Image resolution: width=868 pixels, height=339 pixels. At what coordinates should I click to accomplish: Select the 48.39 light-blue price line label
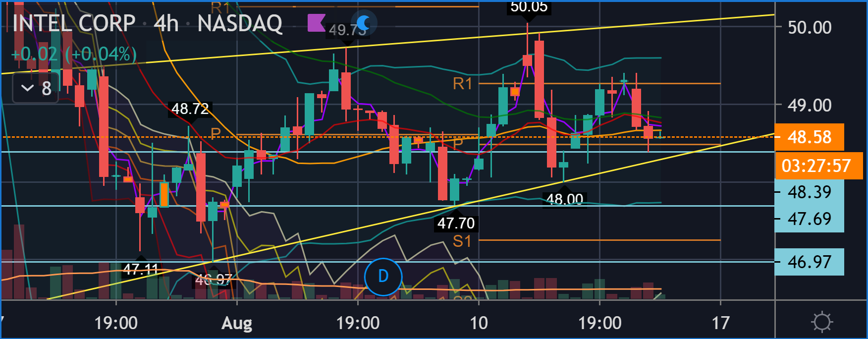pos(809,192)
